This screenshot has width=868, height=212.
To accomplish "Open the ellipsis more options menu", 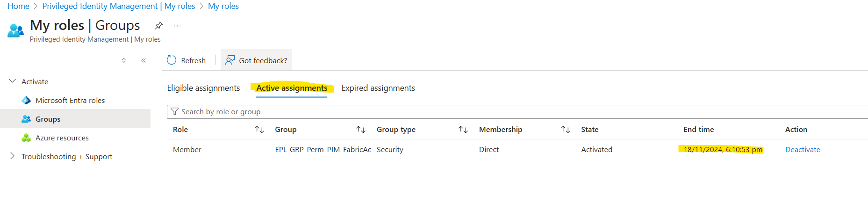I will coord(177,26).
